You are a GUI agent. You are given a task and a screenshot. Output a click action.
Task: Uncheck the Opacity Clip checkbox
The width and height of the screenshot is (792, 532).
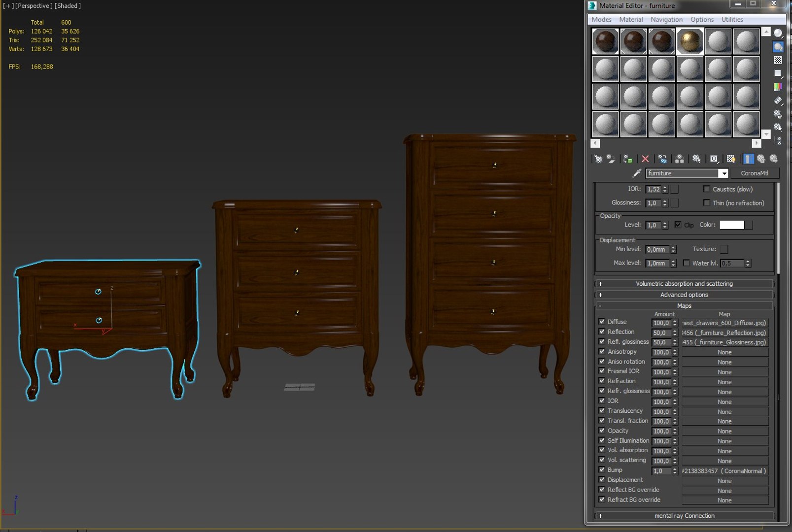point(678,225)
